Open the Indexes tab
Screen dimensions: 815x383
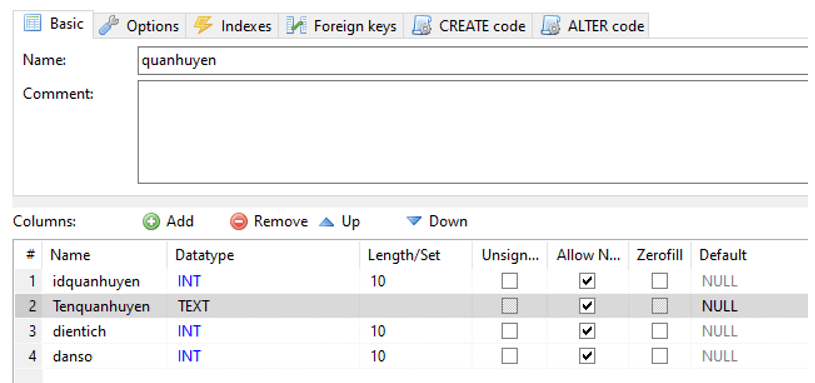[232, 26]
